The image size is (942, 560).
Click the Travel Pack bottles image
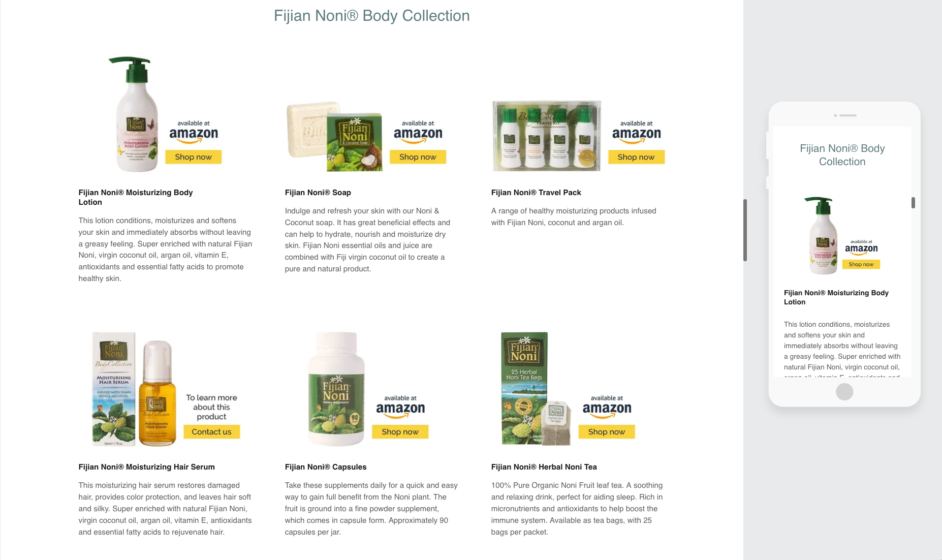coord(547,136)
